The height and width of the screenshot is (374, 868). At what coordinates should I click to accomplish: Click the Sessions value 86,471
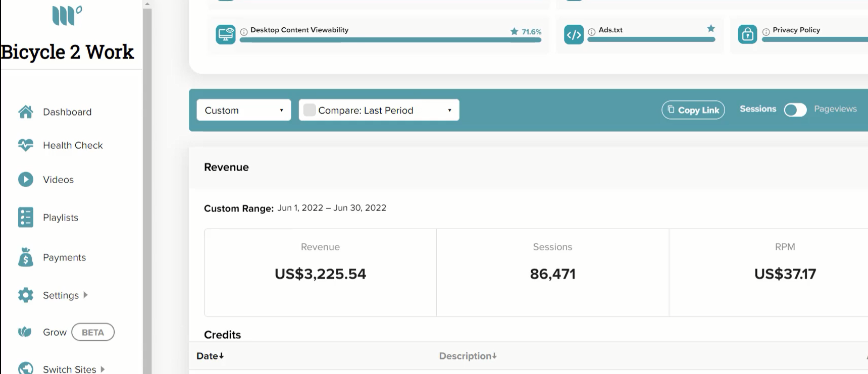pyautogui.click(x=552, y=274)
